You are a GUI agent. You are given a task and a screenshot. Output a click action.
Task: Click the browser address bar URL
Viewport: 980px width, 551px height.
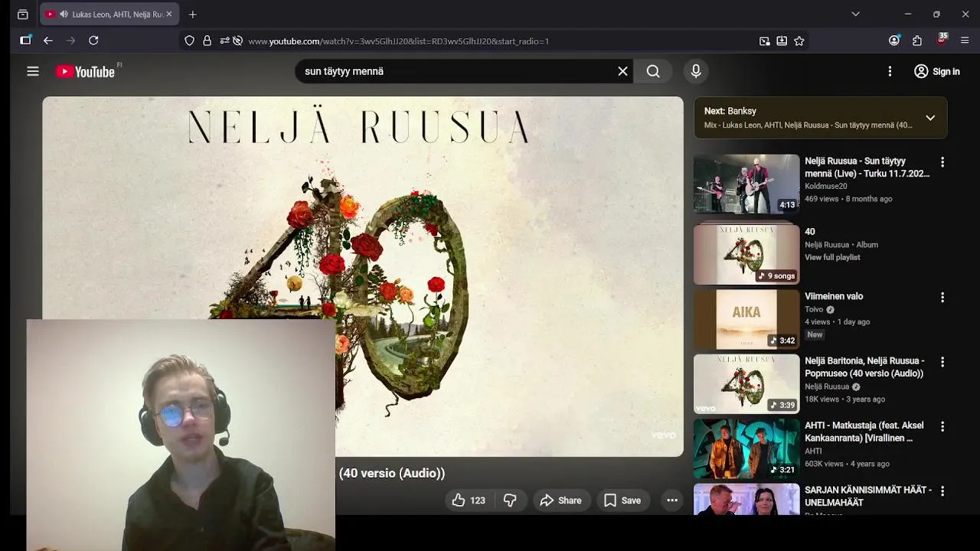[x=398, y=41]
